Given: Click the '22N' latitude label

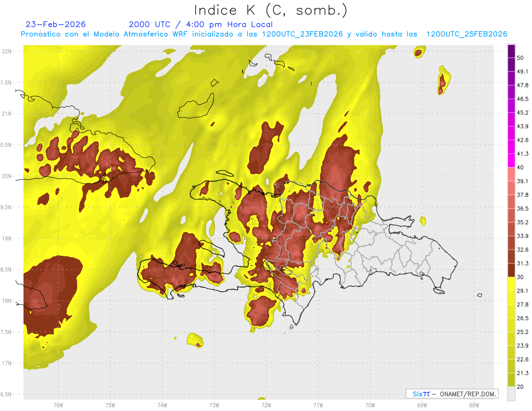Looking at the screenshot, I should (8, 51).
